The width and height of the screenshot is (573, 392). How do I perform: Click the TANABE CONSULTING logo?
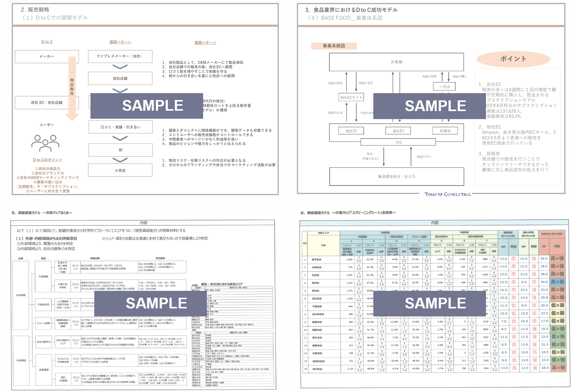(x=448, y=194)
